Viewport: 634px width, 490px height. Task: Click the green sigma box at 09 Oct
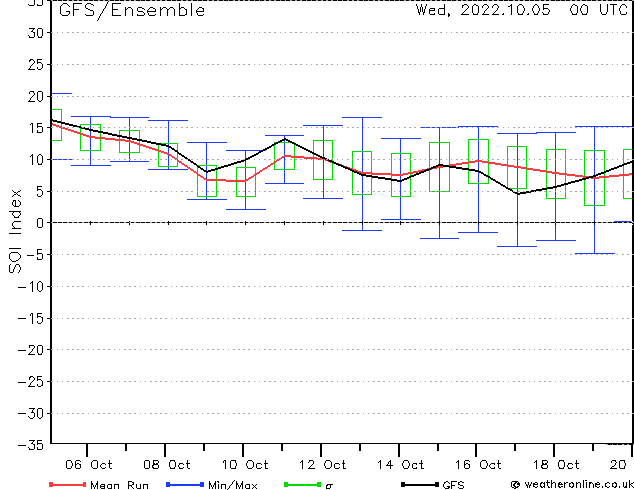coord(207,181)
